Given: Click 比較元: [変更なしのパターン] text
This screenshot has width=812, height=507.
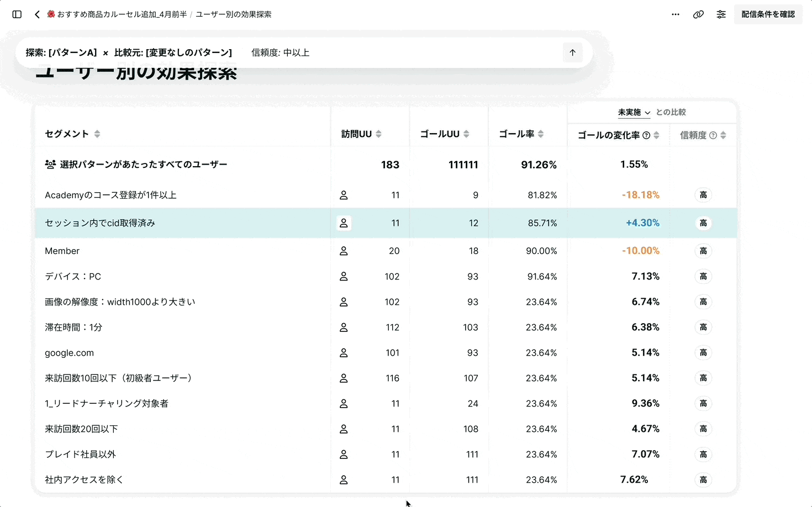Looking at the screenshot, I should [x=173, y=52].
